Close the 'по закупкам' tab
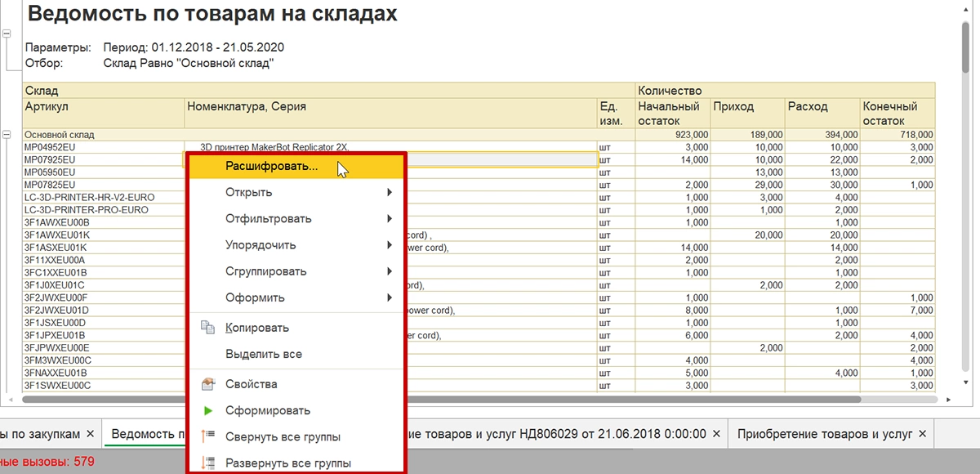Image resolution: width=980 pixels, height=474 pixels. click(91, 434)
